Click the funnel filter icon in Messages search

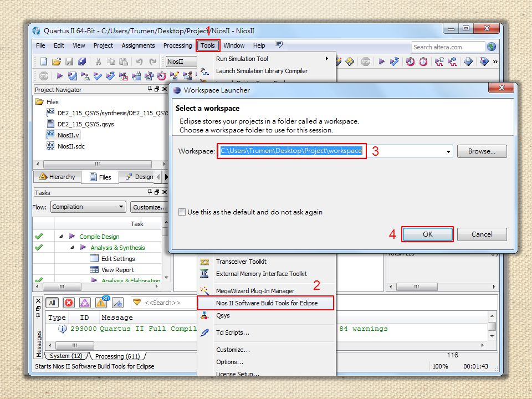click(x=137, y=303)
